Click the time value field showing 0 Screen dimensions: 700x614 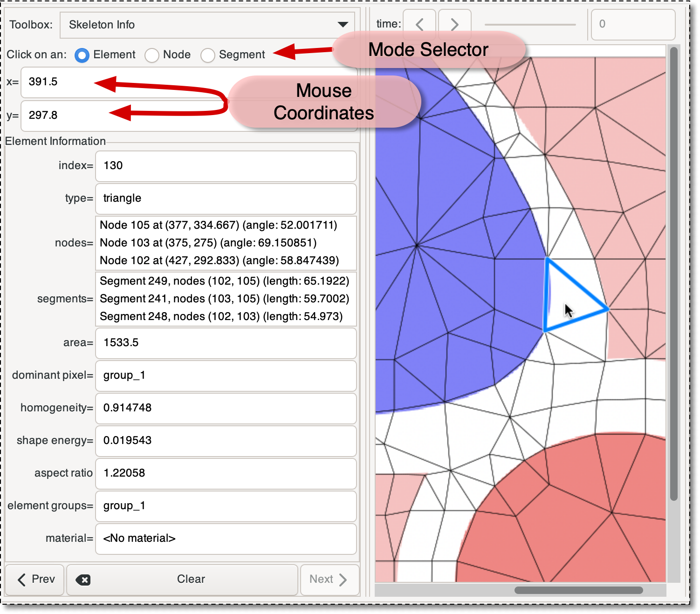pyautogui.click(x=633, y=25)
